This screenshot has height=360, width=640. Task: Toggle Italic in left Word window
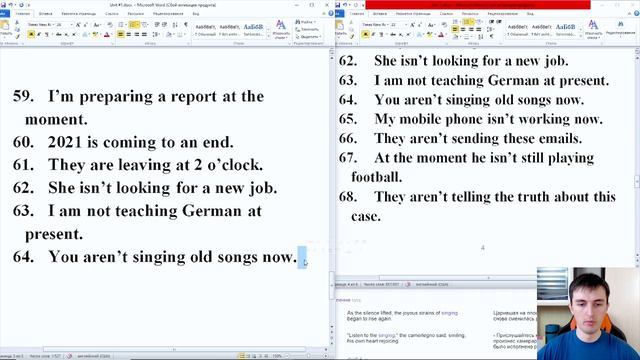click(x=39, y=35)
